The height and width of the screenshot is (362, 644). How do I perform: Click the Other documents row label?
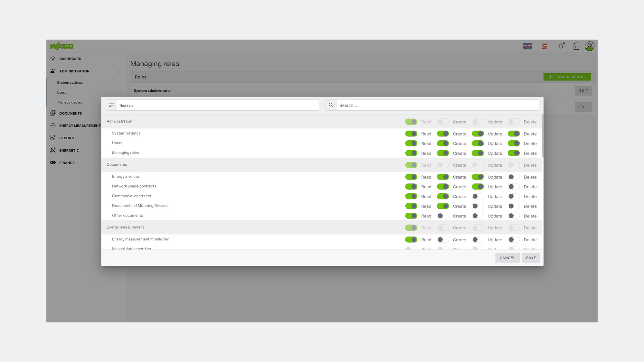click(x=128, y=216)
